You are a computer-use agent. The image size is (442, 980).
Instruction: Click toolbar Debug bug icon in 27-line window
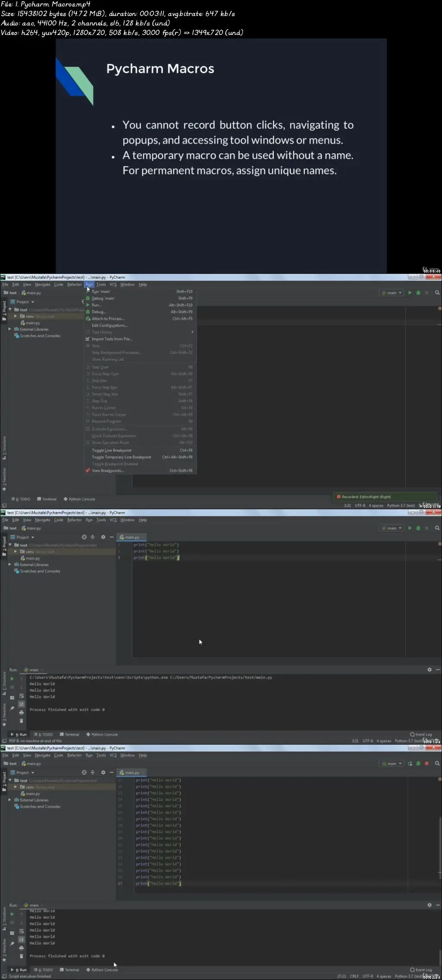coord(418,764)
